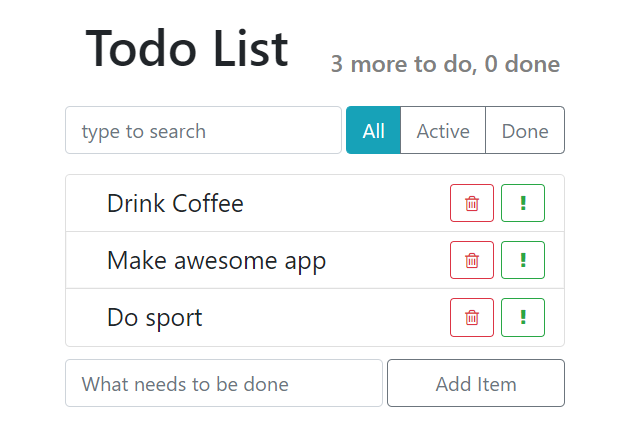Toggle done on Make awesome app text
The height and width of the screenshot is (447, 627).
coord(216,261)
